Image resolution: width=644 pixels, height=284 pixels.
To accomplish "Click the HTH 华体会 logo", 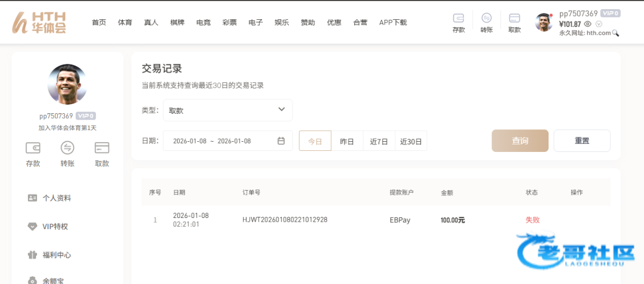I will (40, 23).
